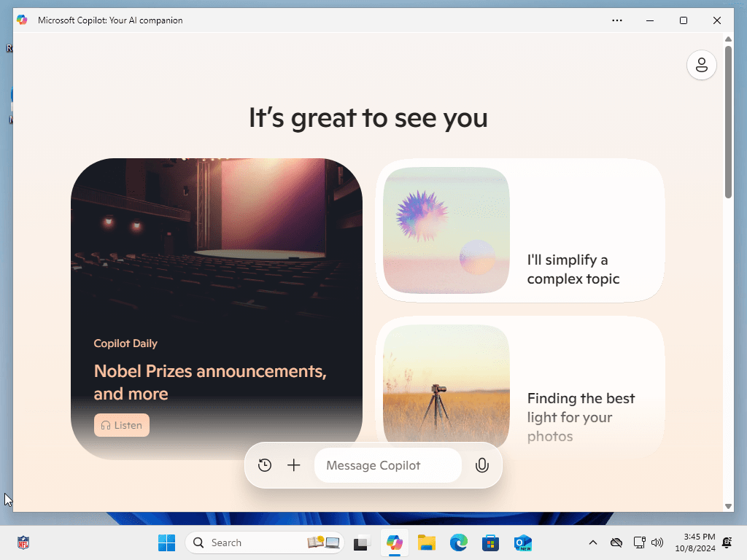Screen dimensions: 747x560
Task: Open the 'I'll simplify a complex topic' suggestion
Action: [x=520, y=230]
